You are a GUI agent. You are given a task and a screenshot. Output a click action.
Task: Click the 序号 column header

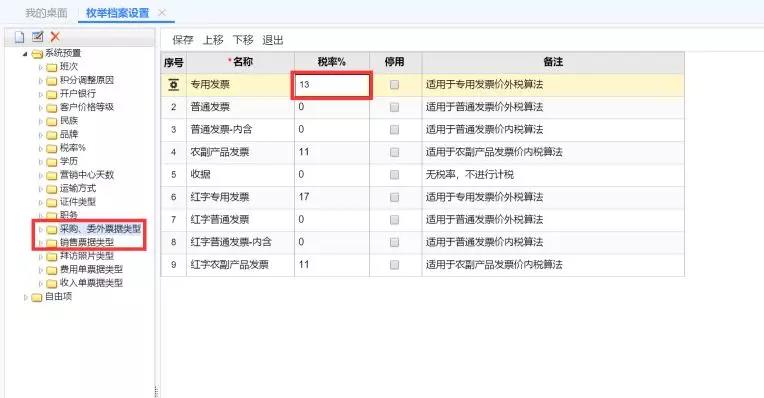pyautogui.click(x=173, y=62)
